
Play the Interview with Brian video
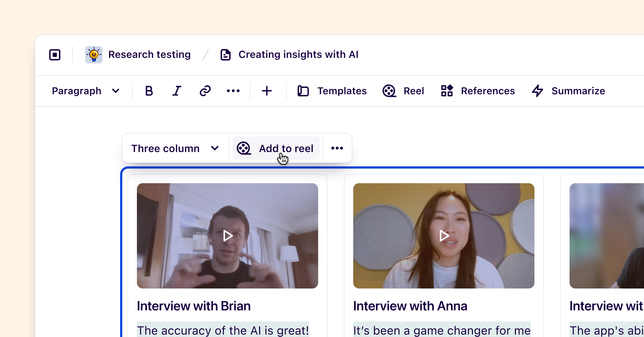(228, 236)
